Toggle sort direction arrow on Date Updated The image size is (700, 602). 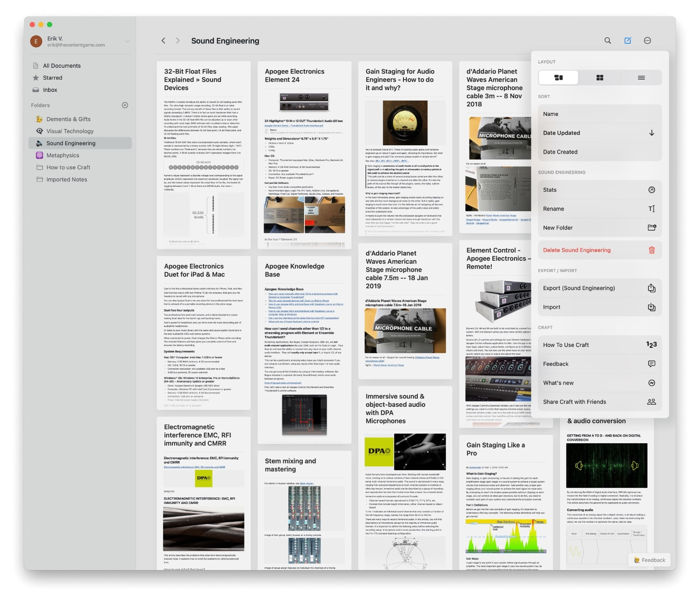(x=651, y=133)
